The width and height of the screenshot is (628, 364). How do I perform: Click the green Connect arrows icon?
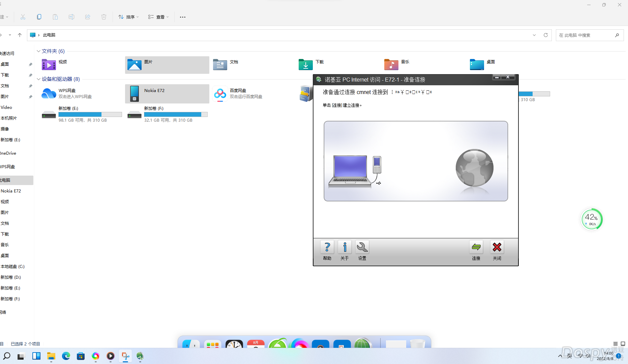476,247
